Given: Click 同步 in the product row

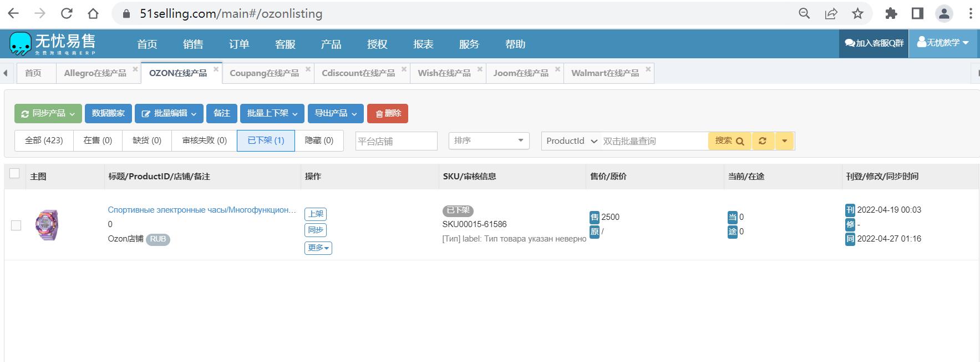Looking at the screenshot, I should (x=316, y=230).
